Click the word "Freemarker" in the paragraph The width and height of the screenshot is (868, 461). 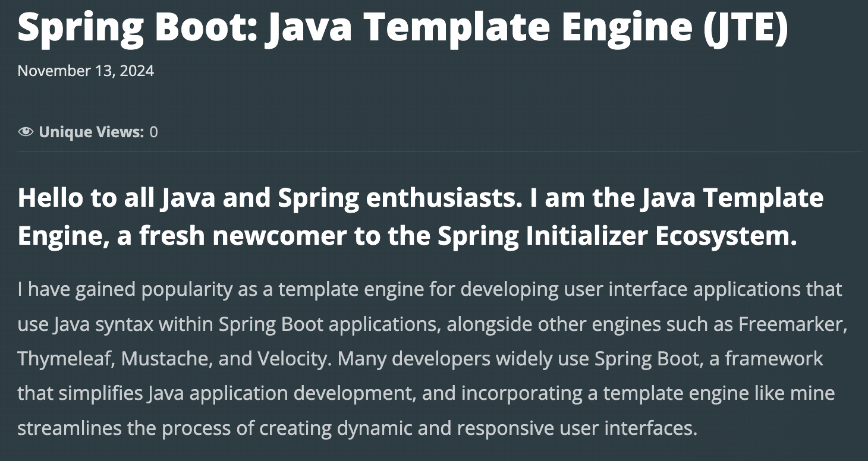[791, 324]
